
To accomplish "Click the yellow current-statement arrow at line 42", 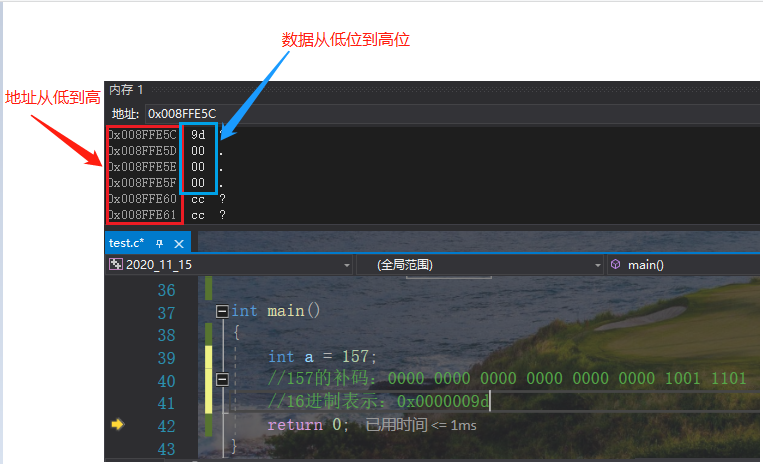I will [117, 425].
